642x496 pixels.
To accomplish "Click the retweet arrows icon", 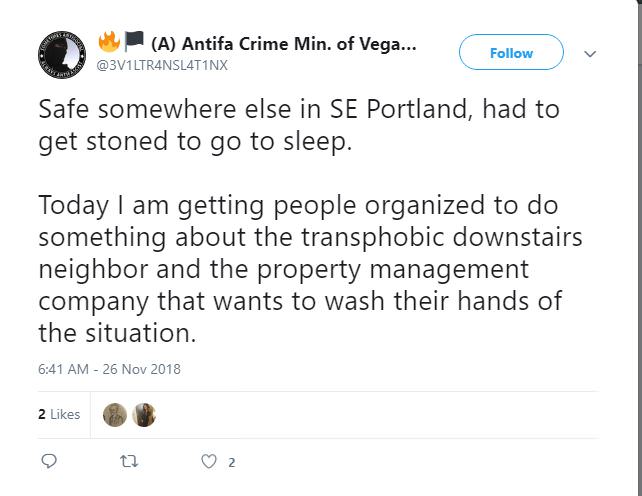I will [x=129, y=462].
